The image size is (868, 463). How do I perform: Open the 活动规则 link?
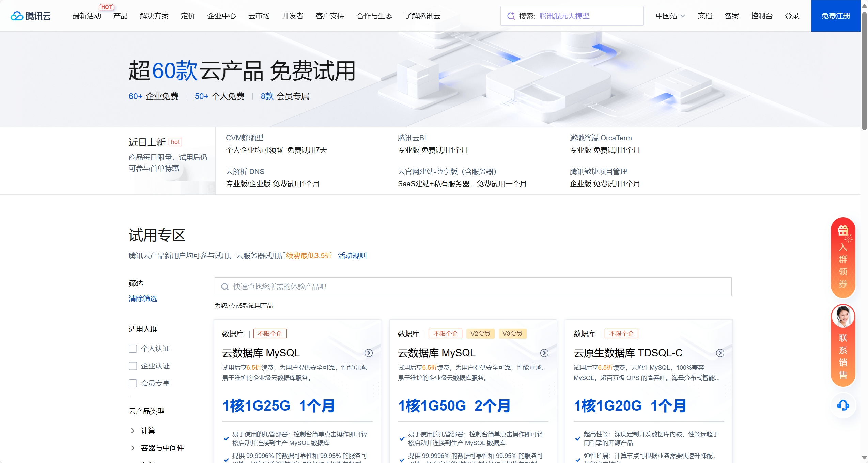tap(352, 256)
